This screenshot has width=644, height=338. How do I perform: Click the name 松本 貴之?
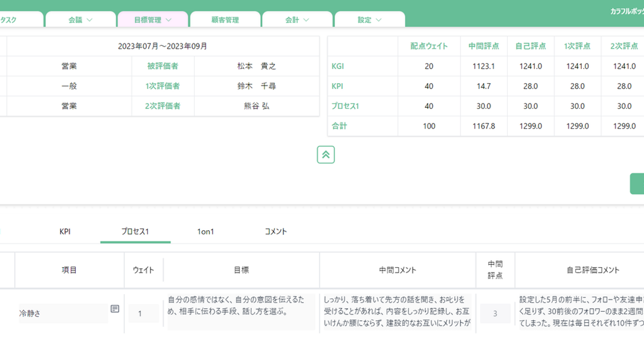click(x=257, y=66)
